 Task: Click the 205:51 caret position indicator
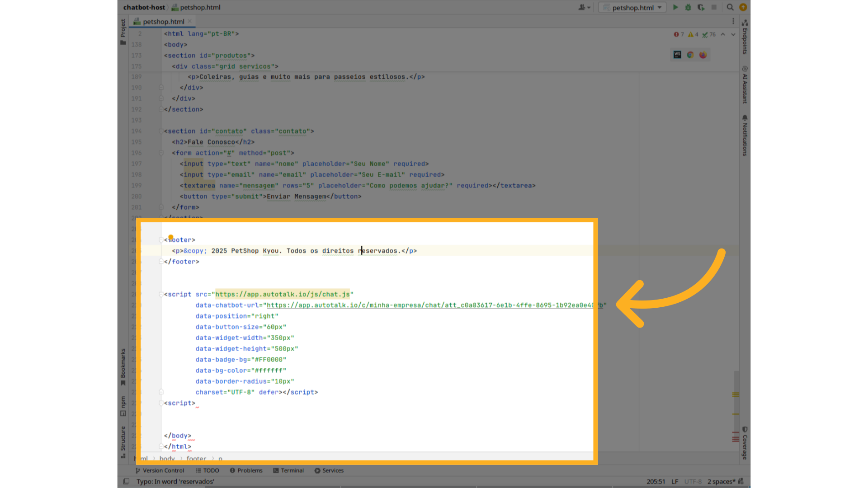[x=656, y=482]
